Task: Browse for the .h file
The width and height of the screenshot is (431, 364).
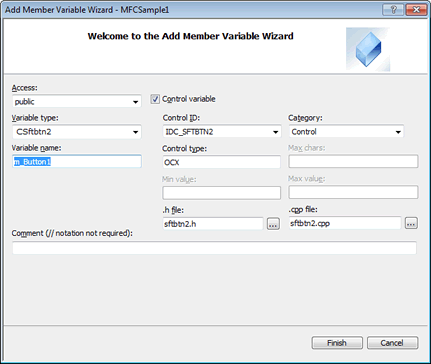Action: point(273,224)
